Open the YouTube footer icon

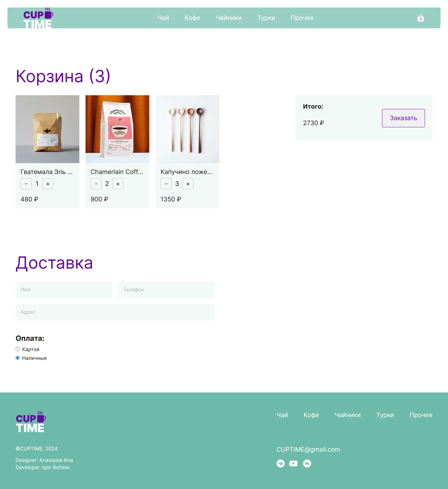(293, 463)
